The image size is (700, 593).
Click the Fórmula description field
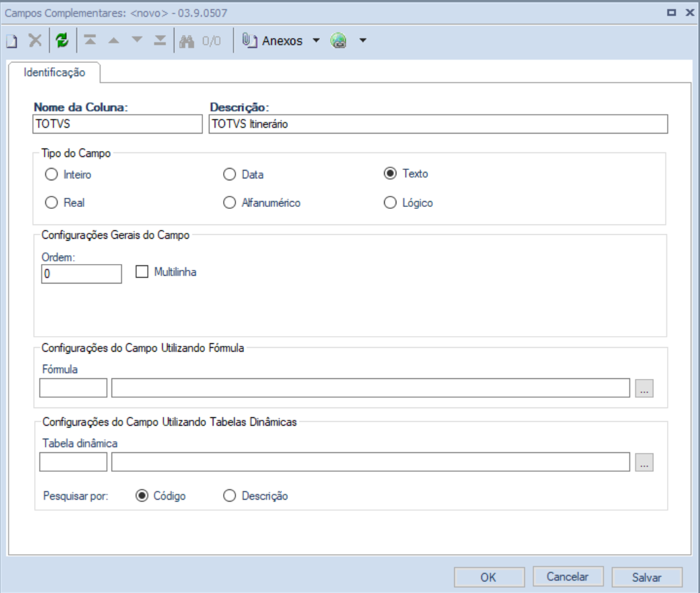tap(370, 387)
